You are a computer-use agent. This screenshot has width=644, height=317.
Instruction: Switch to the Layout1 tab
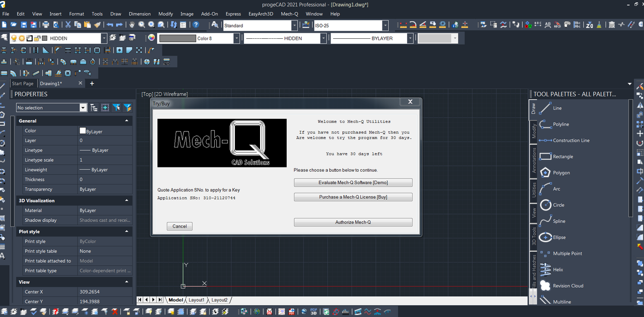click(196, 300)
